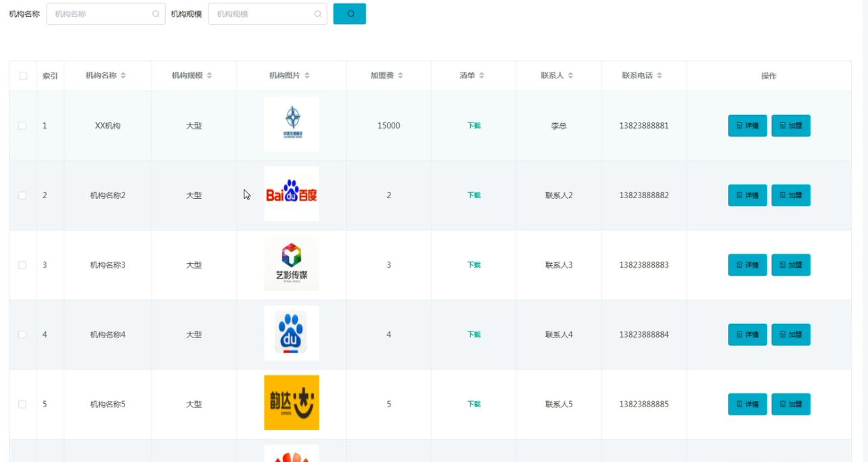Click search icon in 机构规模 input
The height and width of the screenshot is (462, 868).
[317, 14]
